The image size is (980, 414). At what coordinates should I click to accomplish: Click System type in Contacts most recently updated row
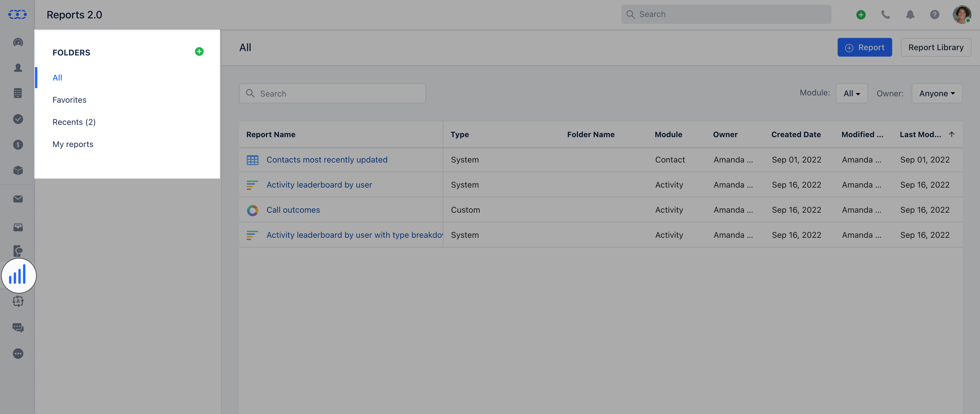pos(464,160)
